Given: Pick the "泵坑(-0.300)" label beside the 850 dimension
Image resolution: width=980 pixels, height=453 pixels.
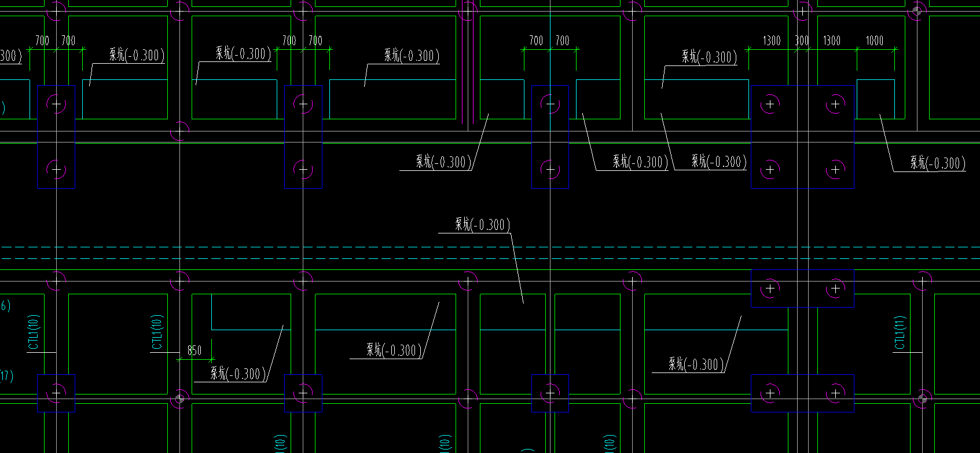Looking at the screenshot, I should click(x=238, y=373).
